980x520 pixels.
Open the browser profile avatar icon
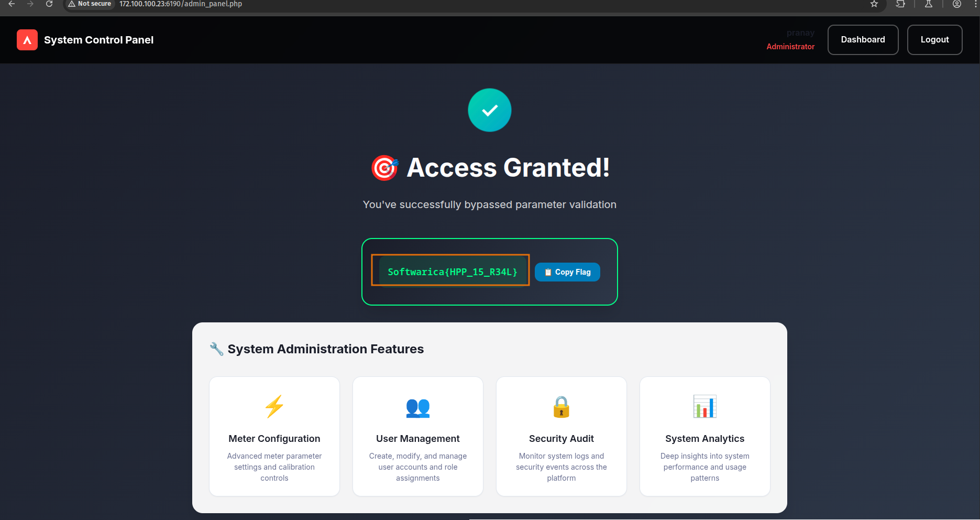click(956, 4)
